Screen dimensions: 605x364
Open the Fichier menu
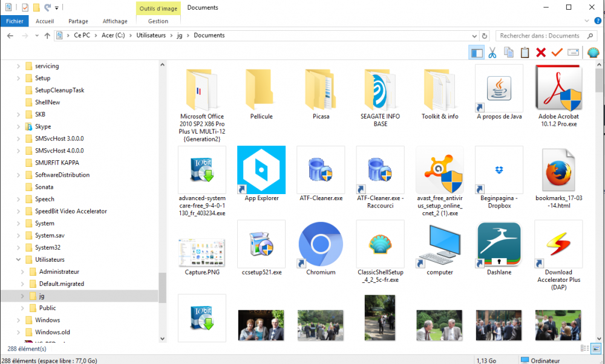[x=15, y=21]
